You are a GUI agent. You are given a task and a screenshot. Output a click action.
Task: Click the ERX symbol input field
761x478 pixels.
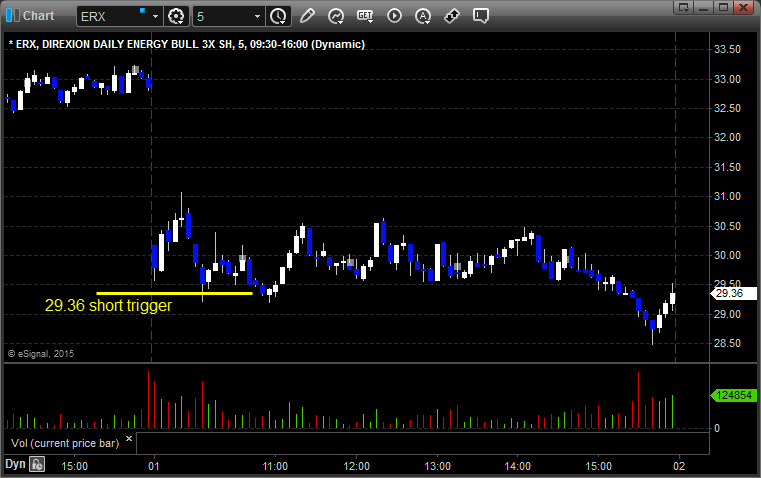(114, 16)
